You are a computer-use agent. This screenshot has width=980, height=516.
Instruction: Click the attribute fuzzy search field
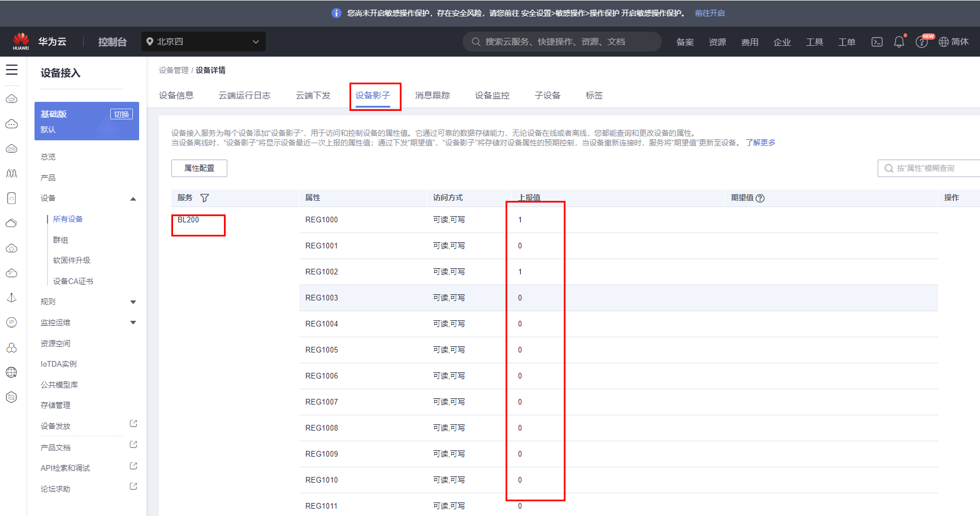(929, 168)
